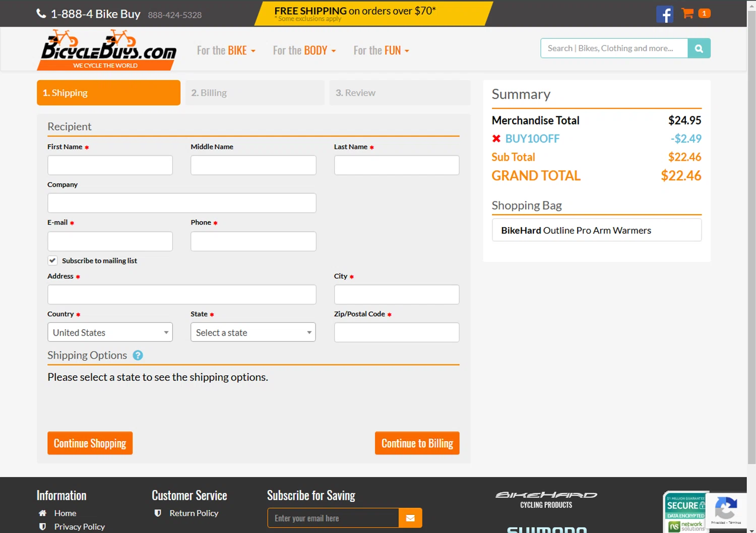Image resolution: width=756 pixels, height=533 pixels.
Task: Click the Secure data encrypted badge
Action: click(x=685, y=512)
